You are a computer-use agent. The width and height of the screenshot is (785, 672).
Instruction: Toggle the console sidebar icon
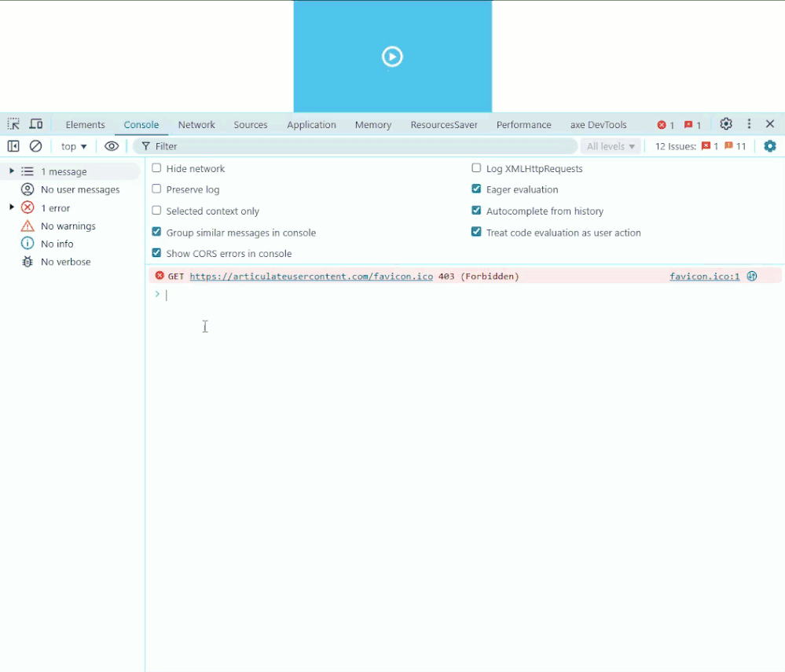click(x=13, y=146)
